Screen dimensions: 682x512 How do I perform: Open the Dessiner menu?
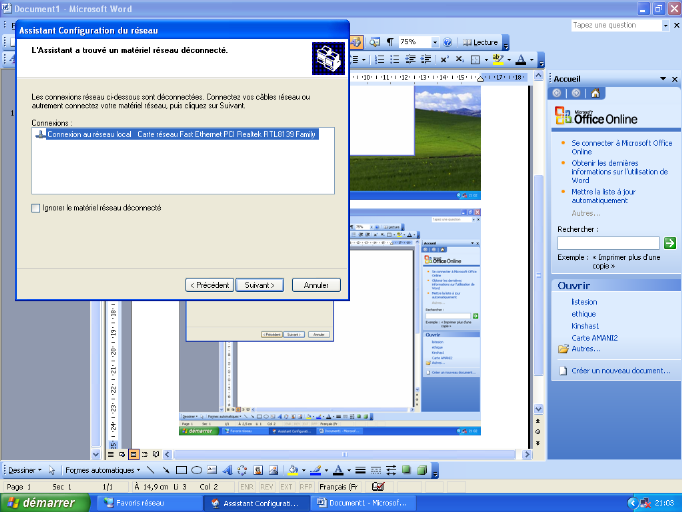[24, 470]
